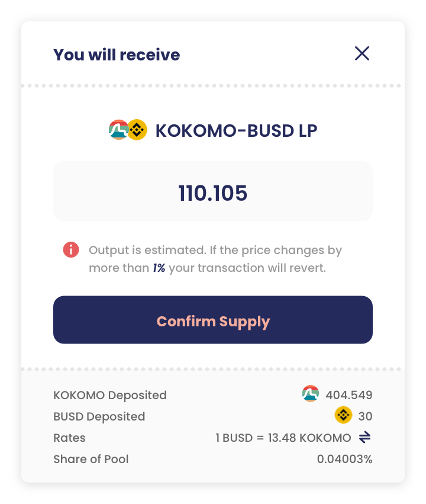Close the You will receive dialog

(362, 53)
